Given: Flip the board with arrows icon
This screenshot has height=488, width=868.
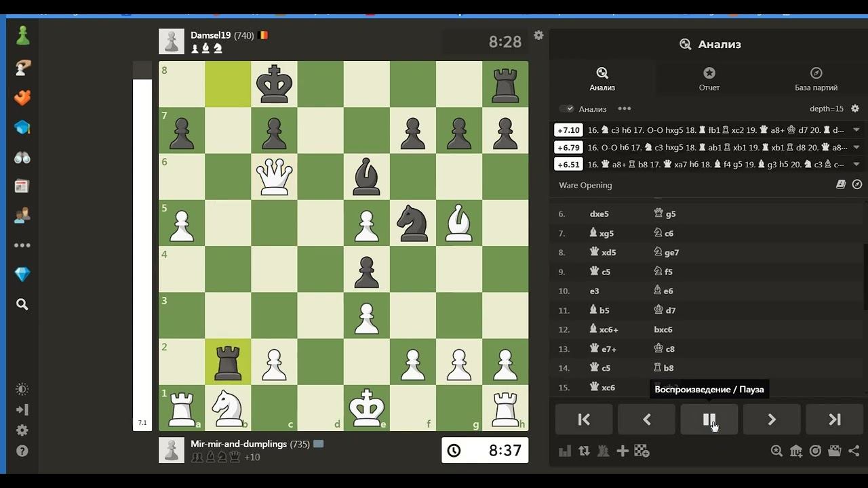Looking at the screenshot, I should (584, 451).
